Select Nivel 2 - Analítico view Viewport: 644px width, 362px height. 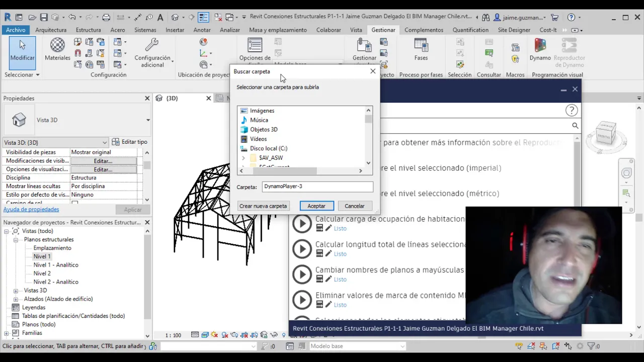(x=56, y=282)
